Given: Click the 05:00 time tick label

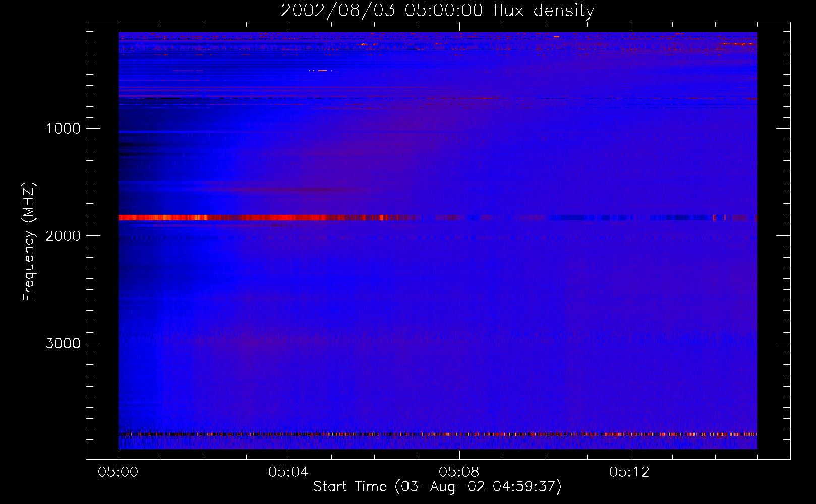Looking at the screenshot, I should (118, 472).
